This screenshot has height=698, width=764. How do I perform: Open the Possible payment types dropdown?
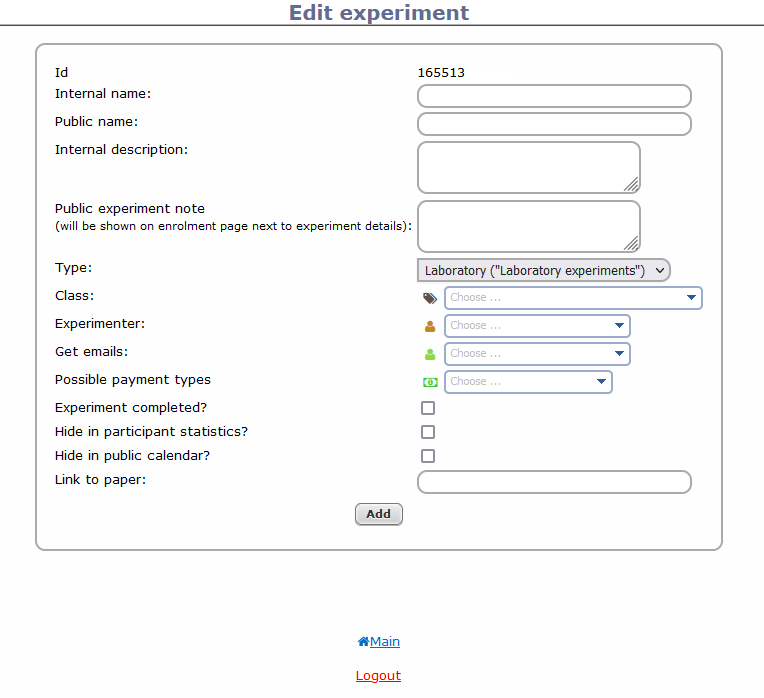tap(528, 382)
